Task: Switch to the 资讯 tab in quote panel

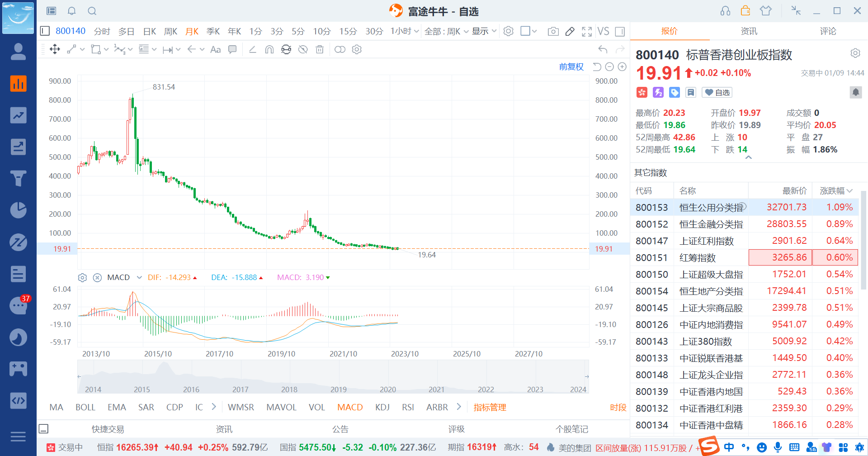Action: click(x=749, y=31)
